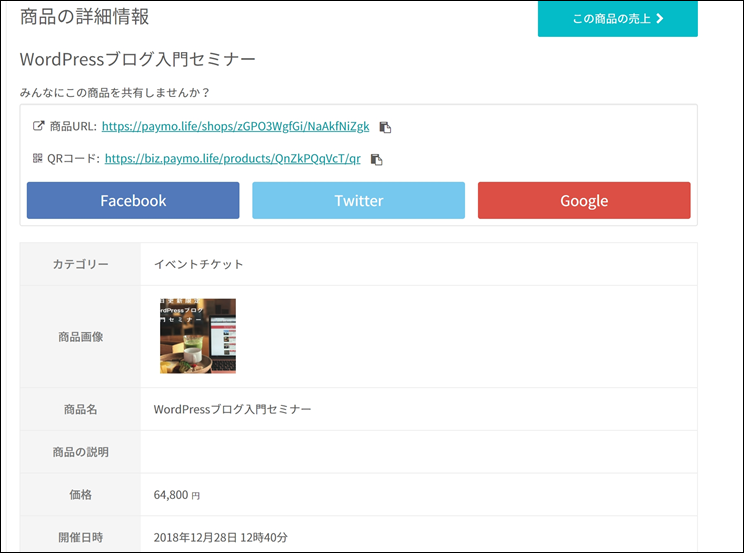Click the 商品URL: label text
Image resolution: width=744 pixels, height=553 pixels.
pyautogui.click(x=73, y=126)
